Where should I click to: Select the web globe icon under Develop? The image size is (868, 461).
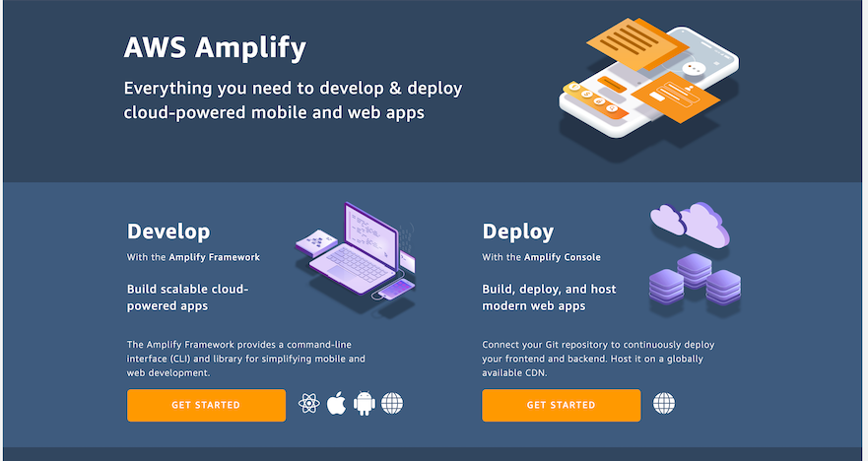tap(392, 404)
